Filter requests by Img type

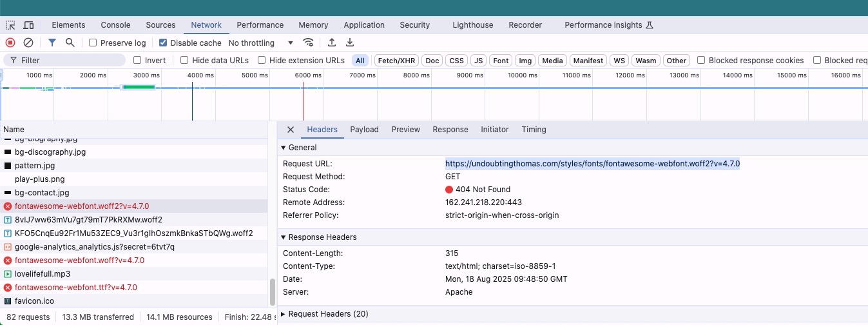pos(525,61)
